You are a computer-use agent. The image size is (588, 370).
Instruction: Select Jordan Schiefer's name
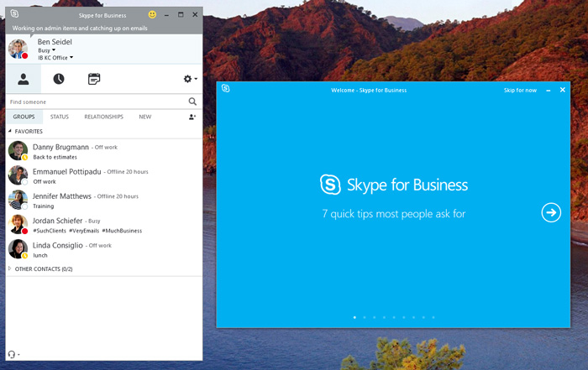(x=57, y=221)
